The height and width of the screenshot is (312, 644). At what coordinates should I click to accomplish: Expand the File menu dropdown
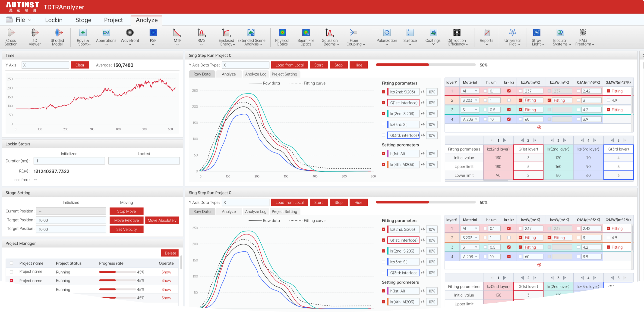20,20
